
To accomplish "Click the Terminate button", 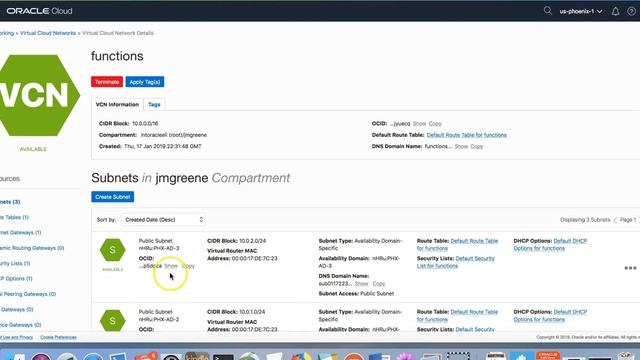I will pyautogui.click(x=107, y=82).
